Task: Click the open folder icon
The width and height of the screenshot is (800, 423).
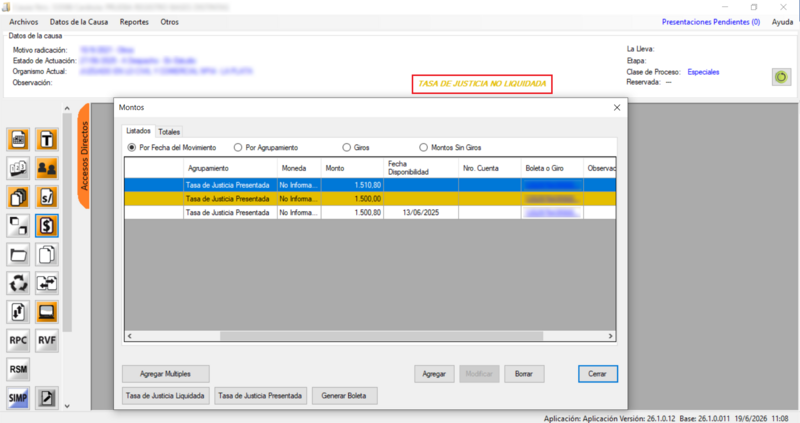Action: click(18, 254)
